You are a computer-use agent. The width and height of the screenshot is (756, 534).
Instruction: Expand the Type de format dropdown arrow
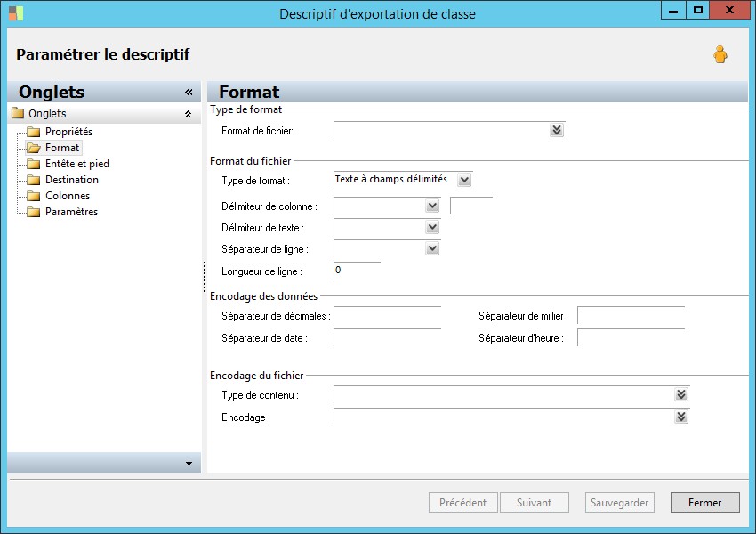point(464,180)
